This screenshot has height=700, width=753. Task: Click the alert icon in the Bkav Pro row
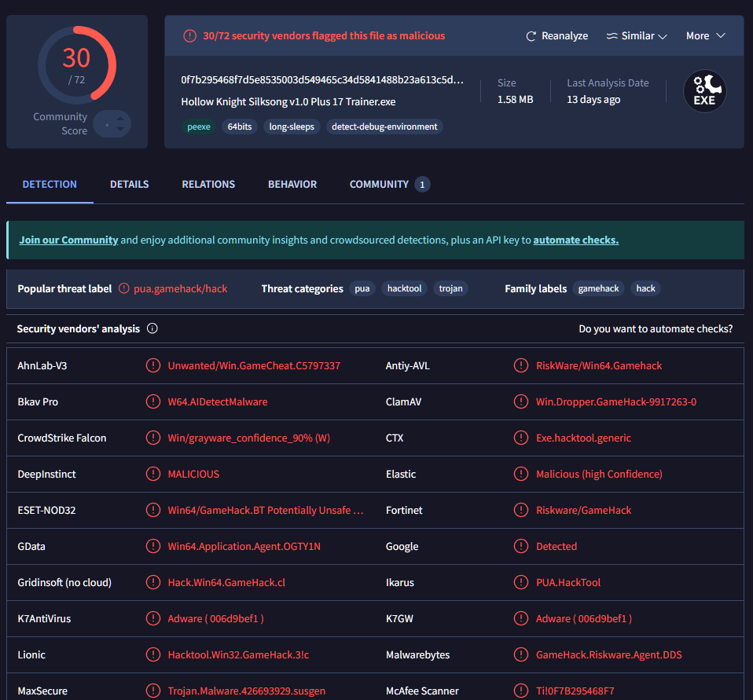click(x=152, y=401)
